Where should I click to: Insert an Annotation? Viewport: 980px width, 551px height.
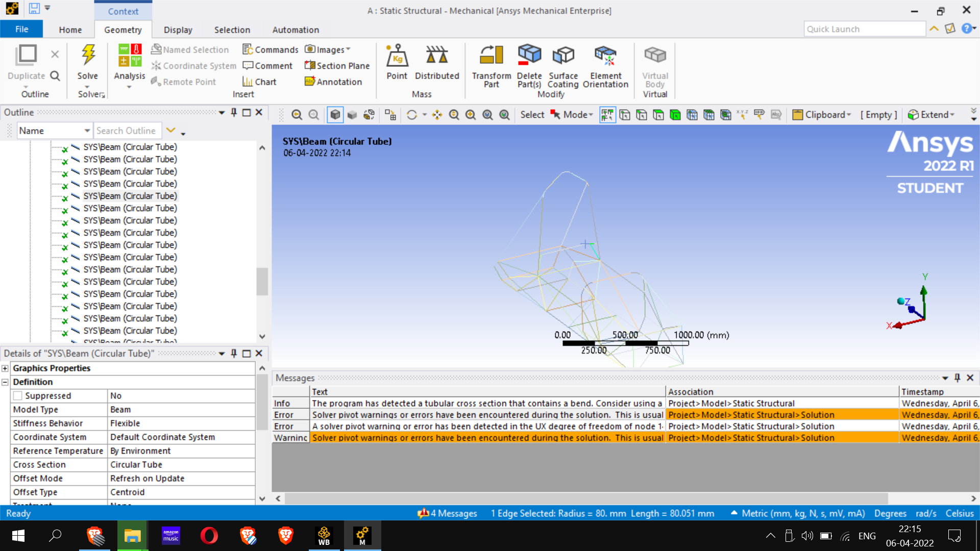point(333,82)
